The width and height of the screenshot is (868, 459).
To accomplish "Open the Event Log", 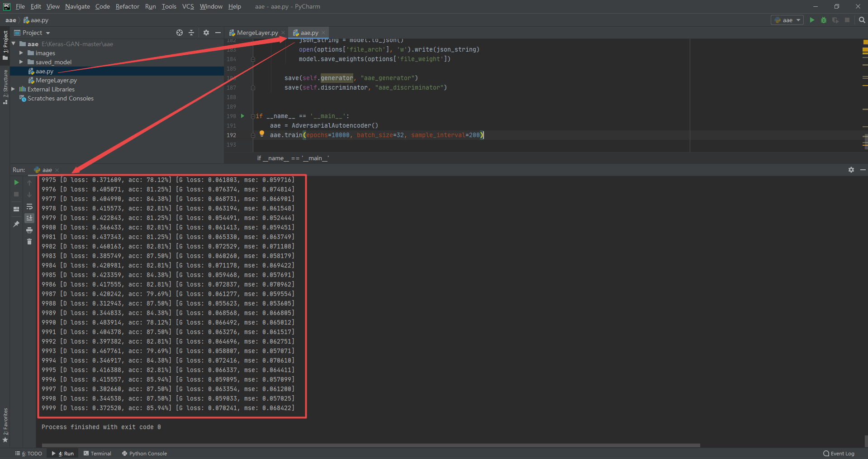I will tap(839, 453).
